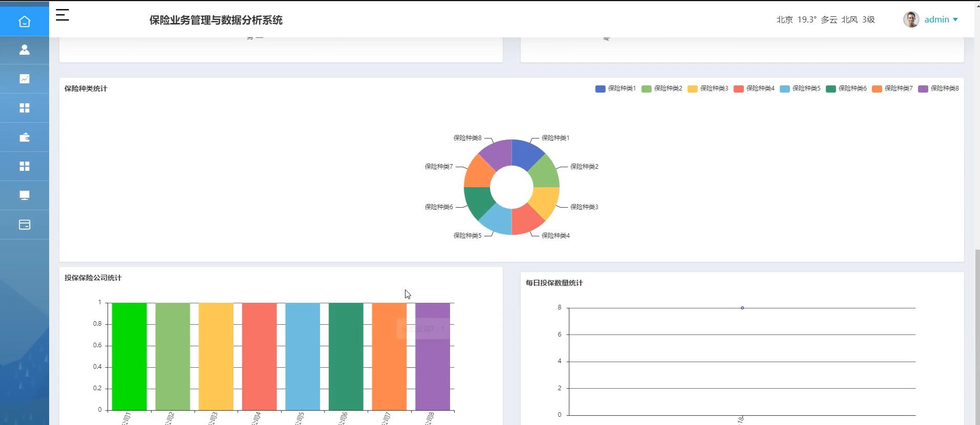This screenshot has width=980, height=425.
Task: Collapse sidebar with hamburger menu icon
Action: 62,15
